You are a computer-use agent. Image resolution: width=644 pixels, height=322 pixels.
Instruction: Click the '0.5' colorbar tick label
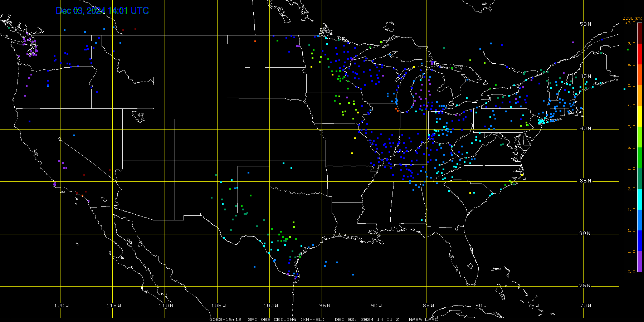pyautogui.click(x=631, y=251)
